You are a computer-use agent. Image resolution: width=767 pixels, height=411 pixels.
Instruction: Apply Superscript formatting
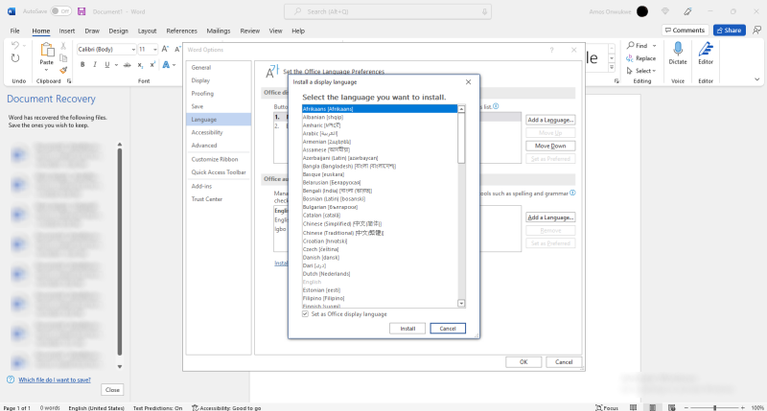coord(153,65)
